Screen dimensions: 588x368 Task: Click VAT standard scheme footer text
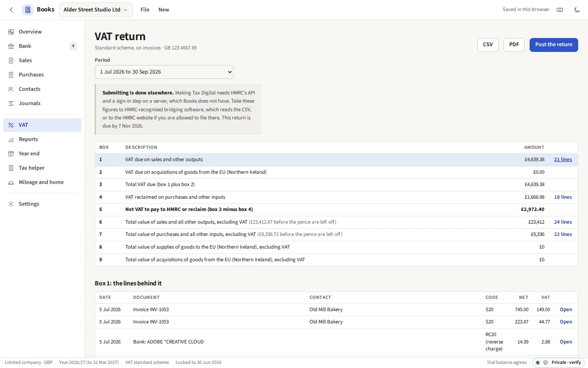pos(147,363)
